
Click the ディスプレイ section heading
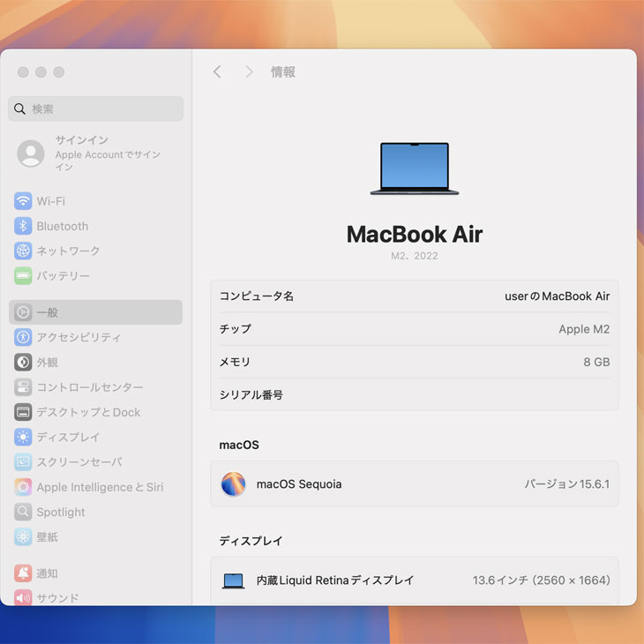coord(251,541)
